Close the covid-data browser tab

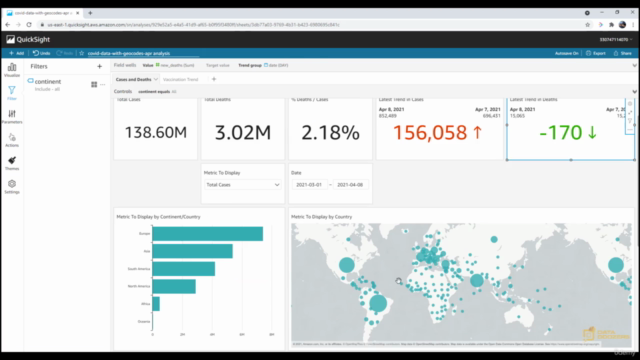78,13
